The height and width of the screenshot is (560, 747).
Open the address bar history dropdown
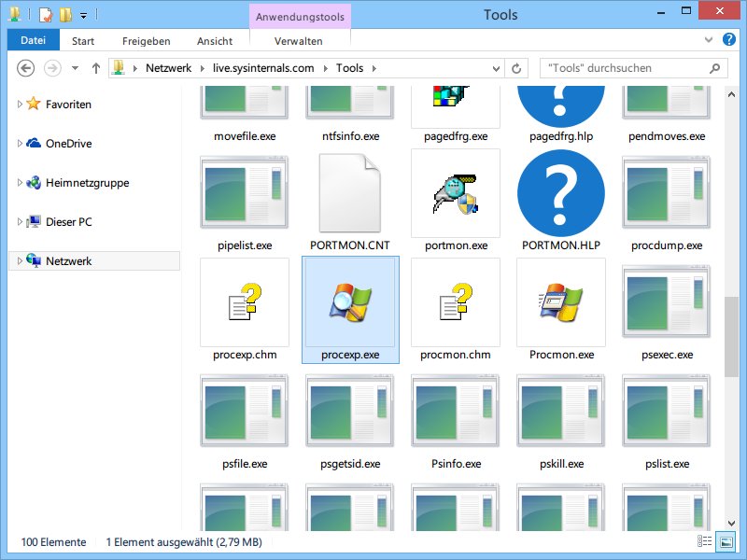tap(496, 68)
